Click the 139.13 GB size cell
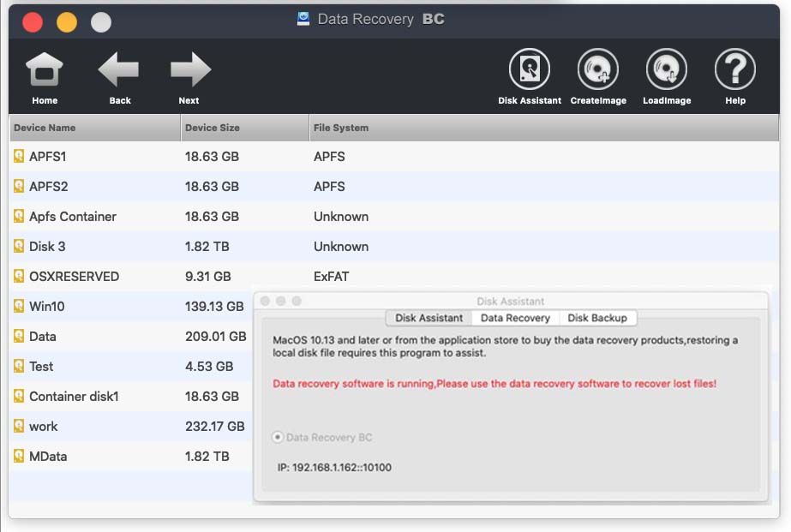 pyautogui.click(x=214, y=306)
